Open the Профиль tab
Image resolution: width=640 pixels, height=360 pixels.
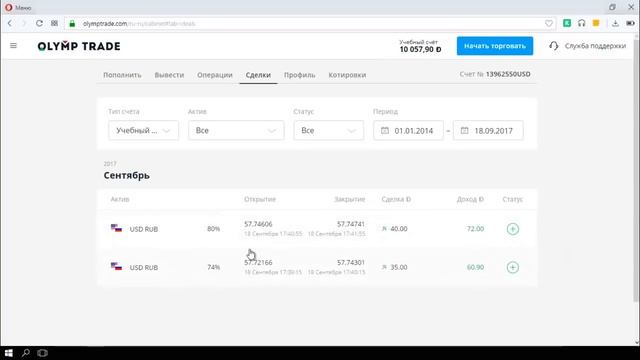[300, 75]
